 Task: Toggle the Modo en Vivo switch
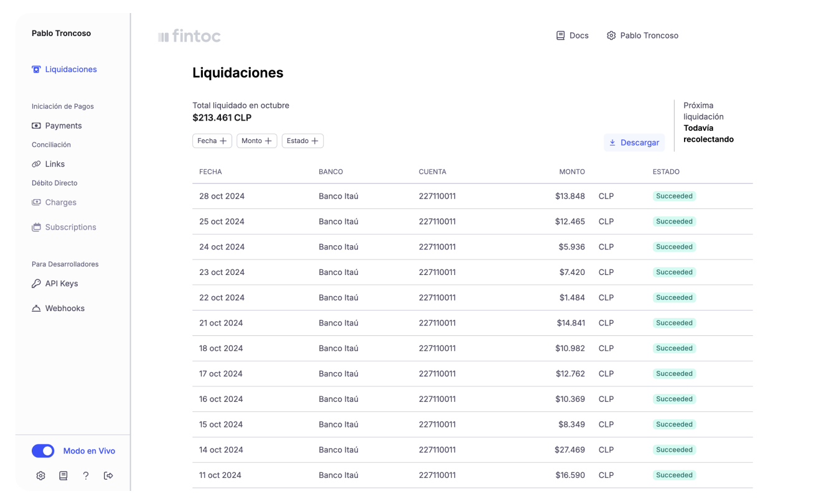(x=43, y=451)
